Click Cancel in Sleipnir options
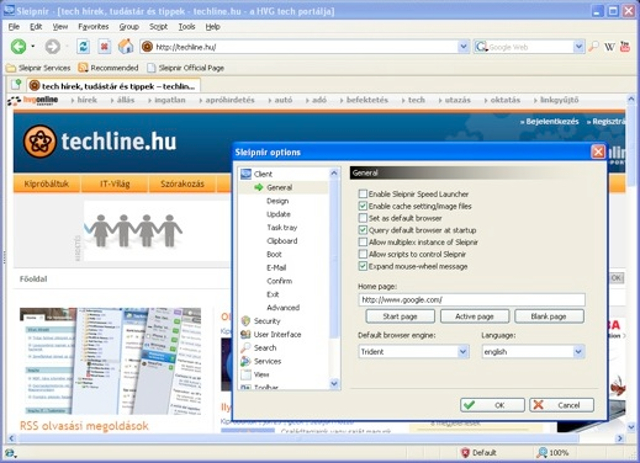Screen dimensions: 640x463 point(562,405)
